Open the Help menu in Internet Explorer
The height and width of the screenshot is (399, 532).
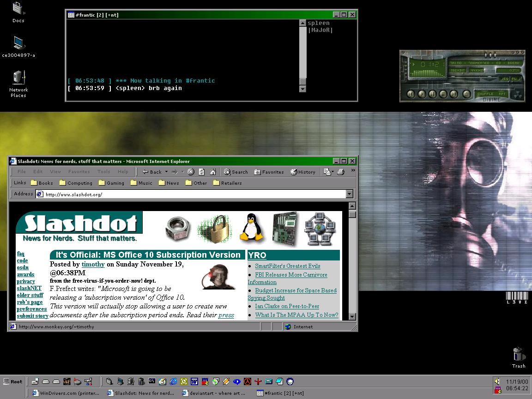click(123, 172)
